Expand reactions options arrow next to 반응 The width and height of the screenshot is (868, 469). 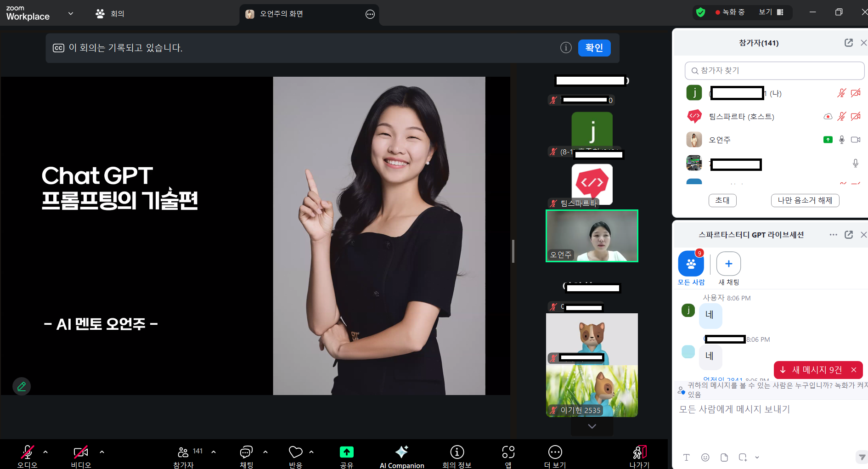pyautogui.click(x=311, y=452)
